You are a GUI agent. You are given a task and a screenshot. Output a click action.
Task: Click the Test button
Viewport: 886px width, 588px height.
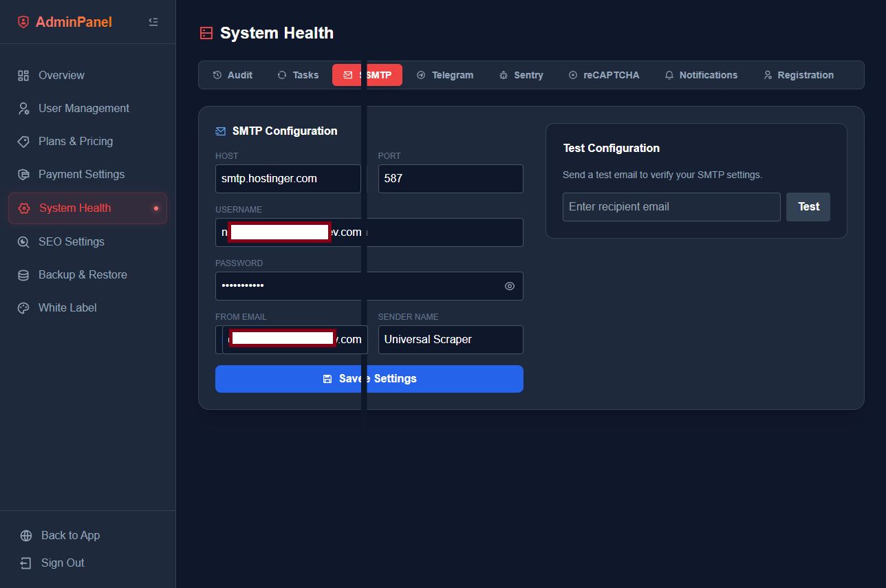(x=808, y=207)
